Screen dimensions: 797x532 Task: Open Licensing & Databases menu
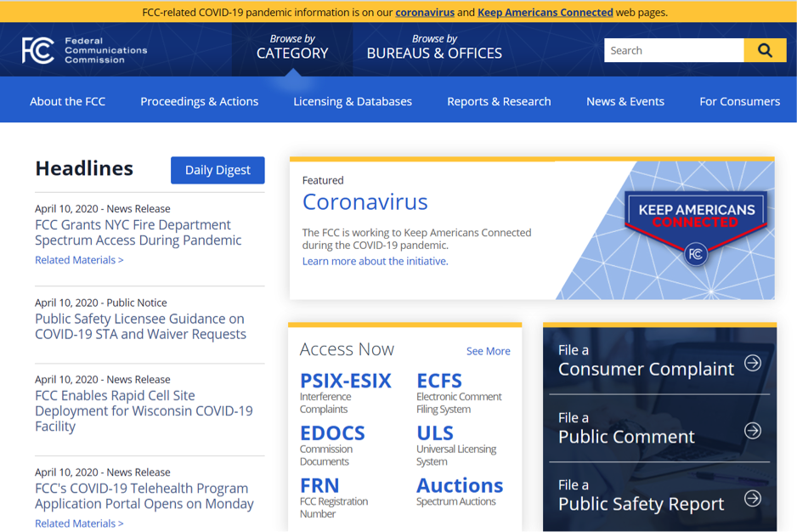click(353, 102)
